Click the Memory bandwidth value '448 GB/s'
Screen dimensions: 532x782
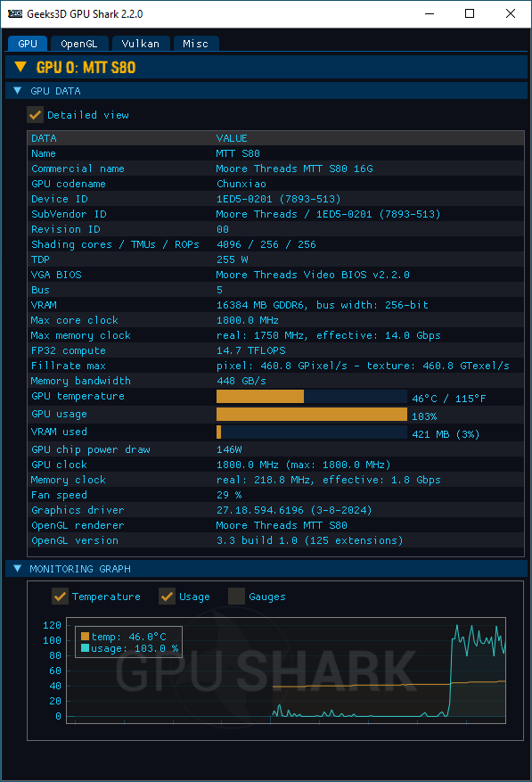click(241, 381)
